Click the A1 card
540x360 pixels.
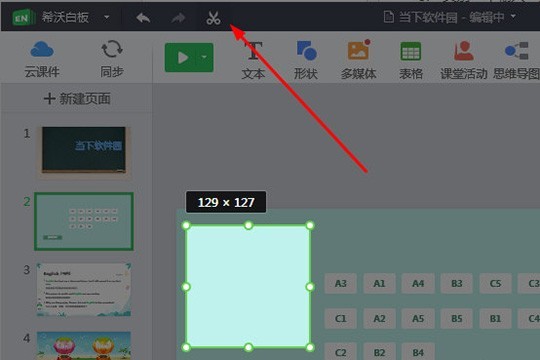pos(379,284)
